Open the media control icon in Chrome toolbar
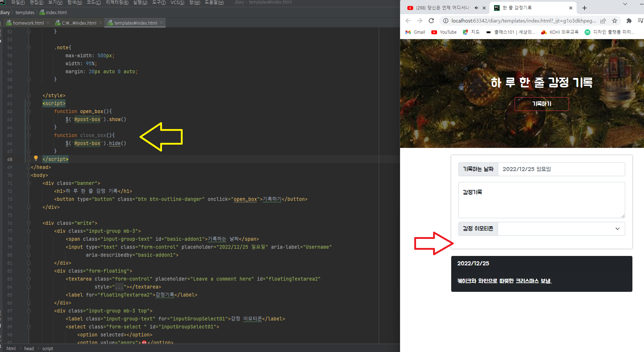This screenshot has width=644, height=352. [x=641, y=21]
